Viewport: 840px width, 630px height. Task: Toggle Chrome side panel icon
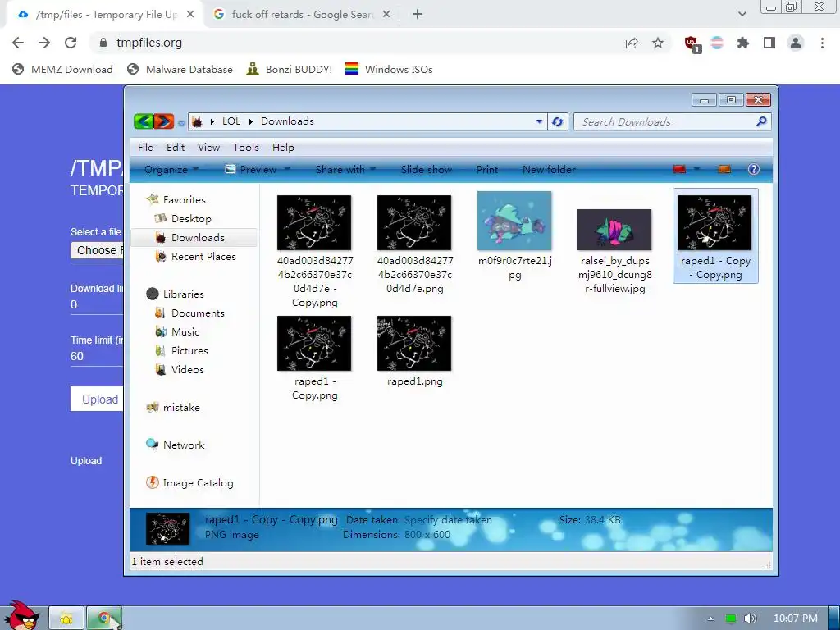pos(769,43)
